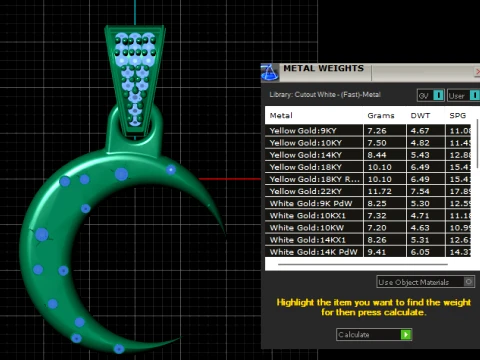Click the Grams column header
The height and width of the screenshot is (360, 480).
pos(381,116)
